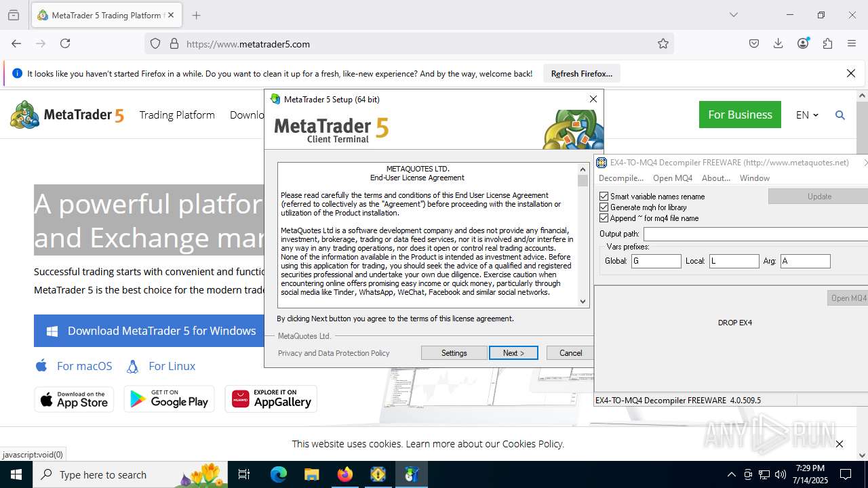Click Download MetaTrader 5 for Windows button

[149, 331]
